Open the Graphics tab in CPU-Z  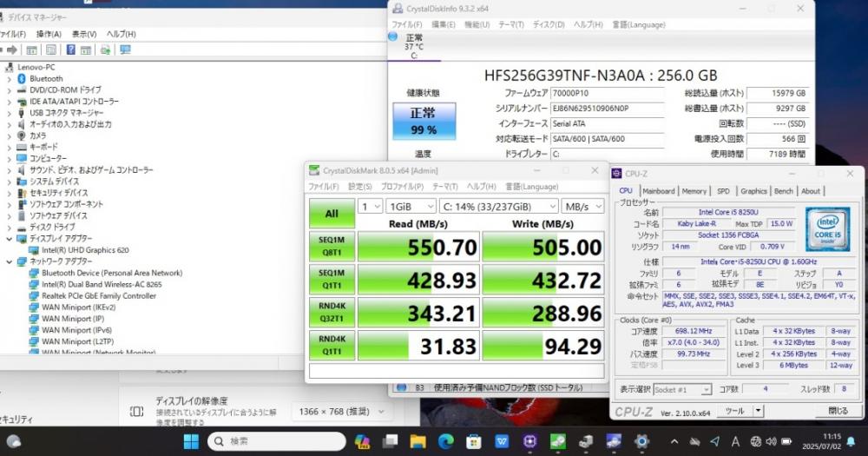[754, 191]
